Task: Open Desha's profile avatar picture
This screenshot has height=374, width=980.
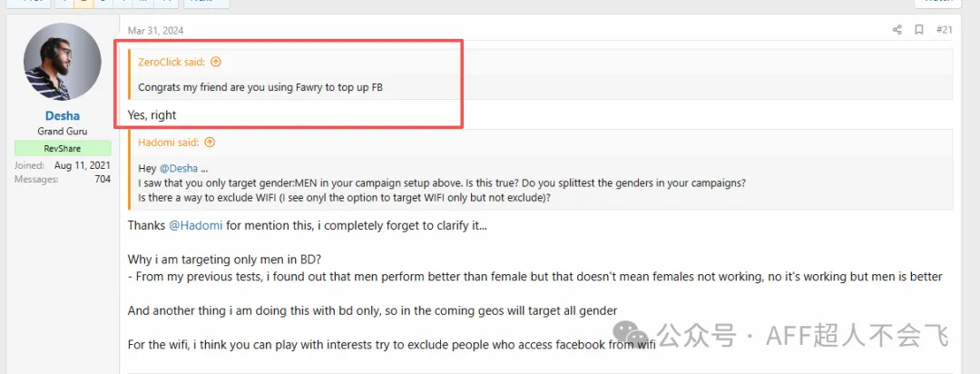Action: (63, 62)
